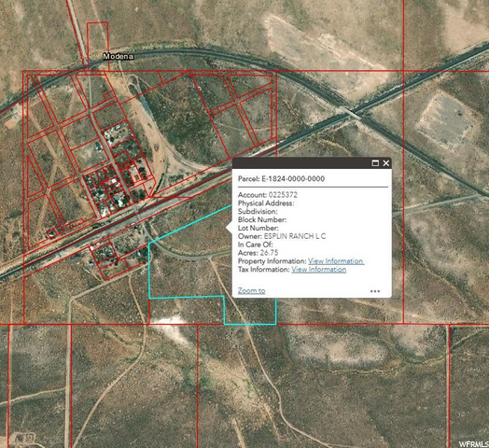Select the railroad overpass crossing on map
Viewport: 489px width, 448px height.
pos(353,113)
